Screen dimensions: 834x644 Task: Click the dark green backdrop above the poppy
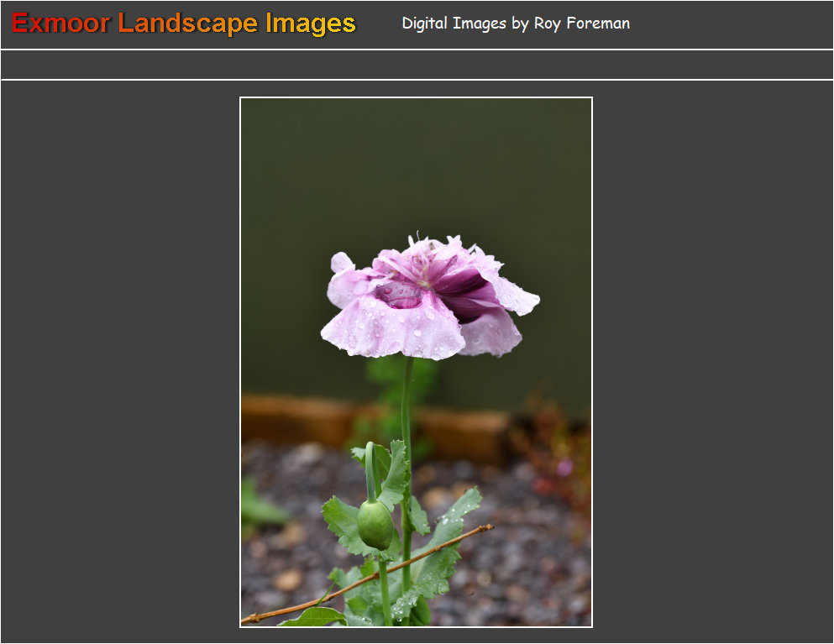click(416, 168)
